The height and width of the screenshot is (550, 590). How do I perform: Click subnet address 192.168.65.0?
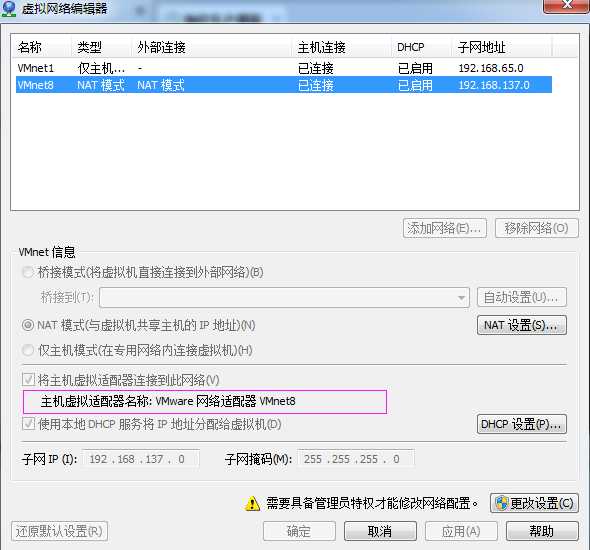point(491,68)
